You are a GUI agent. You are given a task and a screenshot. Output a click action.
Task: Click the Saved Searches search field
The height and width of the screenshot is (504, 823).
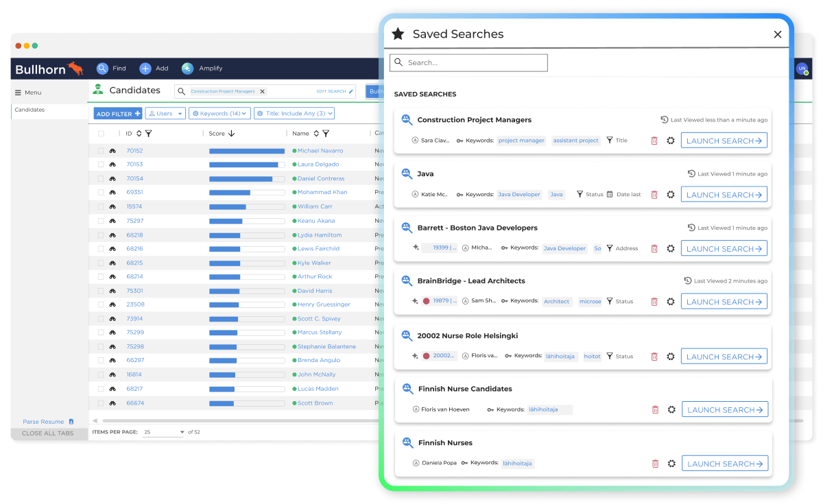coord(468,62)
